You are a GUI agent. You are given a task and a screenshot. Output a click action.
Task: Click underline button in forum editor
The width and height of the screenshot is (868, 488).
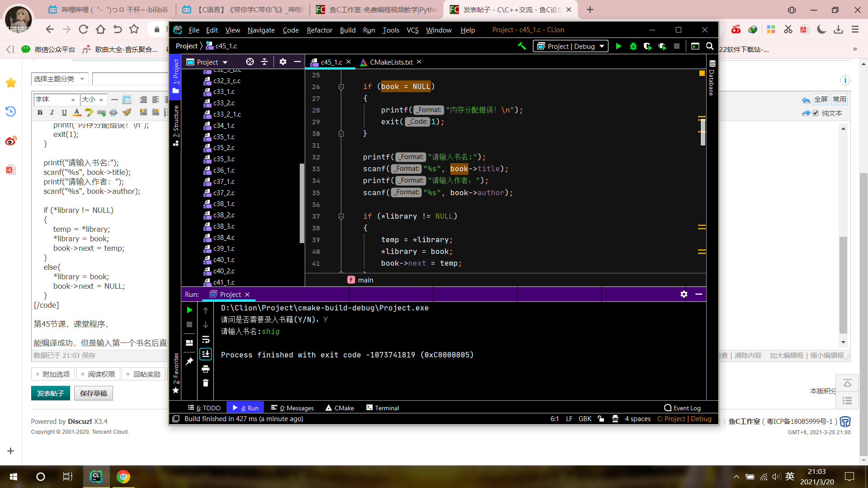click(64, 113)
